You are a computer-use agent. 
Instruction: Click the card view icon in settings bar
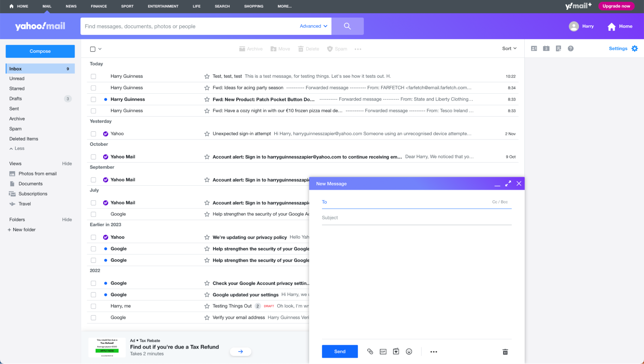[x=534, y=49]
